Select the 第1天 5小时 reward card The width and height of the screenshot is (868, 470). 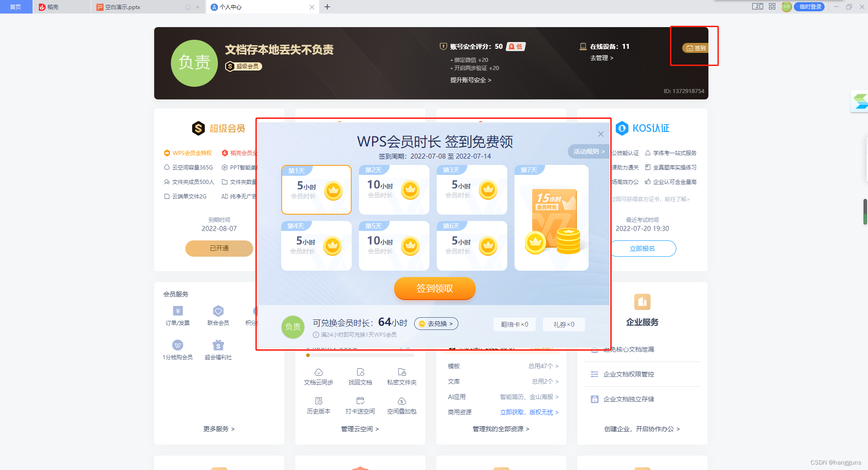tap(316, 190)
